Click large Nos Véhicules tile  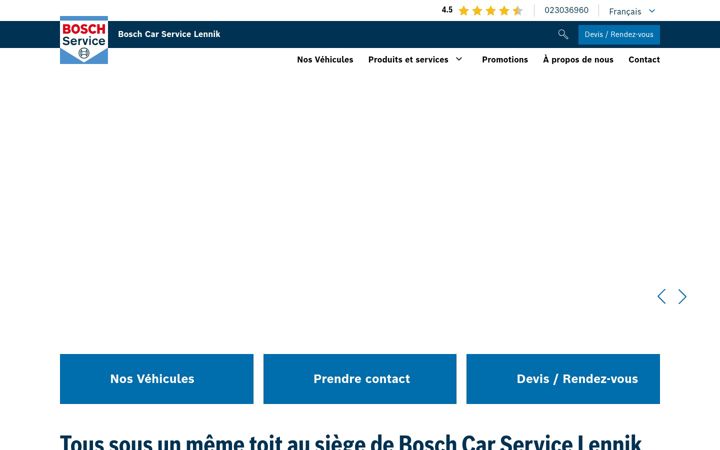click(x=157, y=379)
